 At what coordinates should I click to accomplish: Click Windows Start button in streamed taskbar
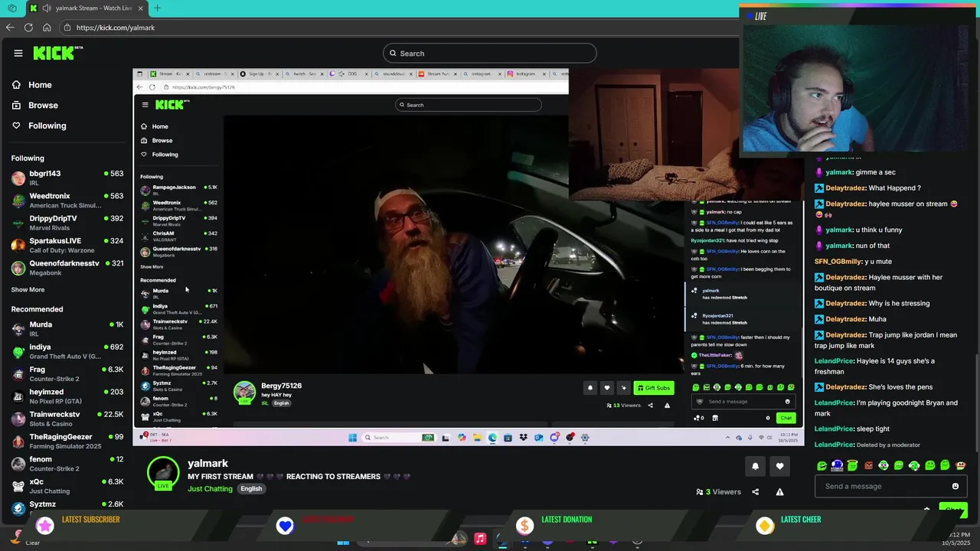(352, 438)
